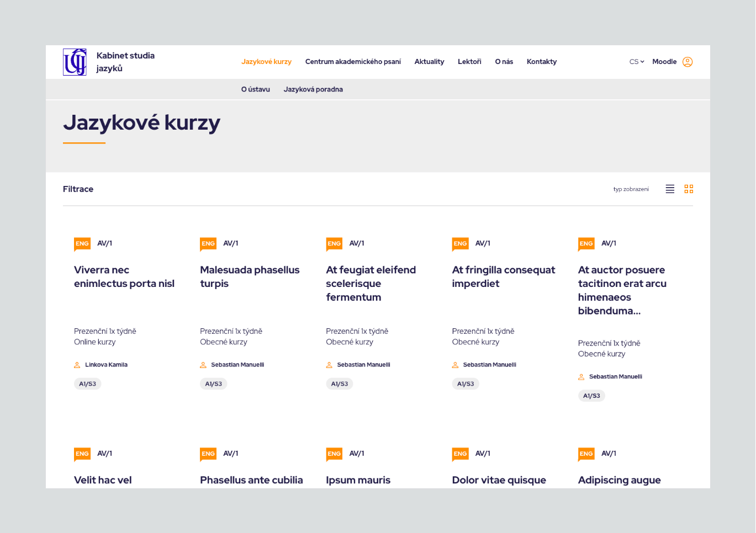Viewport: 756px width, 533px height.
Task: Click lecturer name Linkova Kamila
Action: coord(106,365)
